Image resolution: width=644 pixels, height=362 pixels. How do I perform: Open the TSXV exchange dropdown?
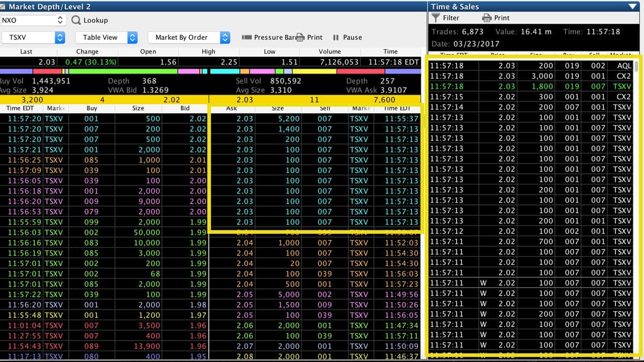33,38
